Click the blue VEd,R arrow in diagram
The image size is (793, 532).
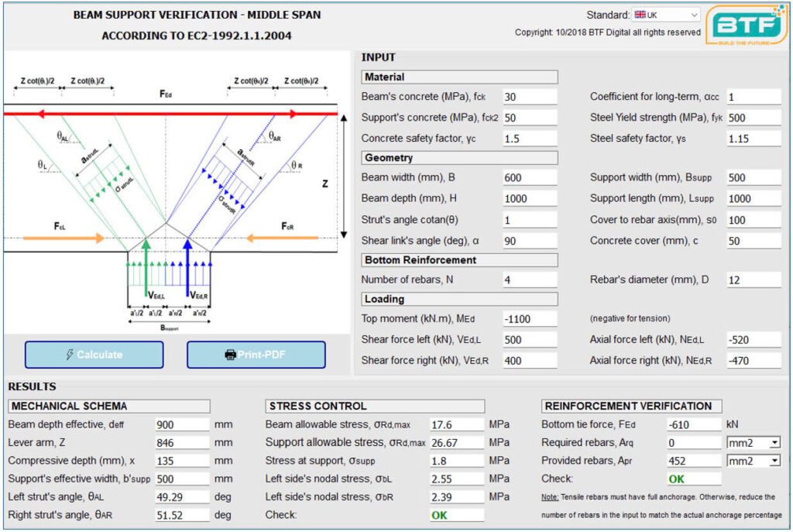point(187,267)
